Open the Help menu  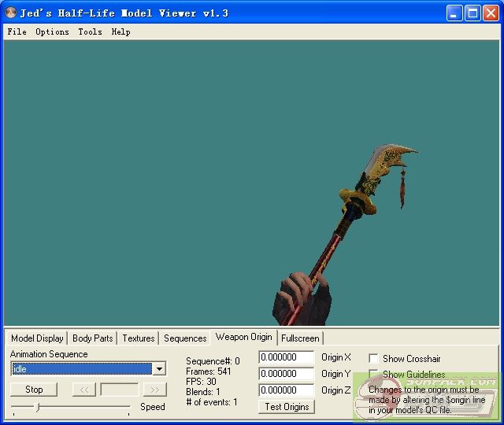click(120, 31)
